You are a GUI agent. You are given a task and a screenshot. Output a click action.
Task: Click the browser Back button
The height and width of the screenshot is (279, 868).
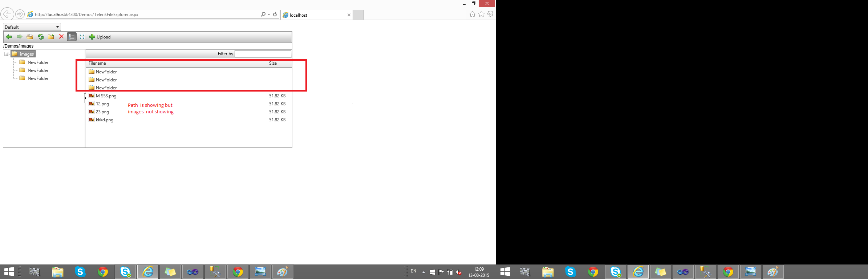click(7, 14)
